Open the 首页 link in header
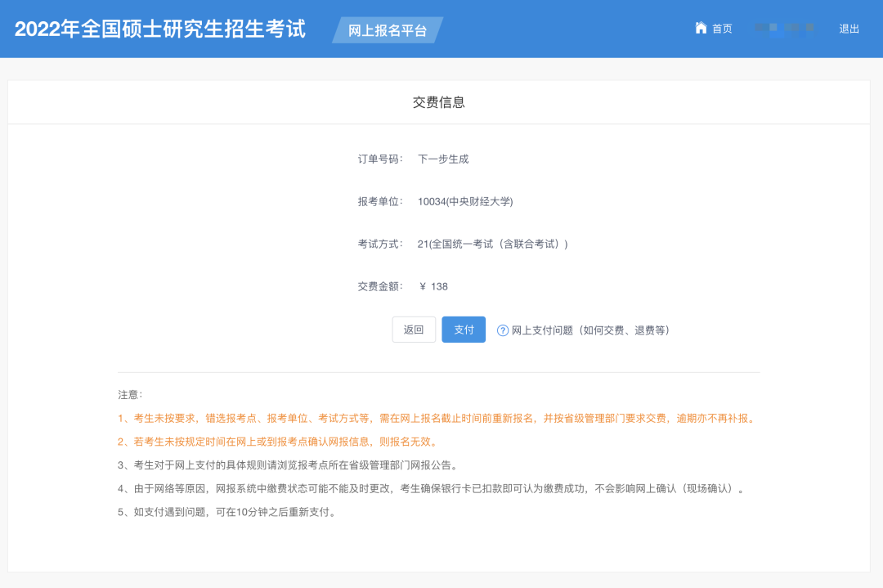The height and width of the screenshot is (588, 883). (721, 28)
